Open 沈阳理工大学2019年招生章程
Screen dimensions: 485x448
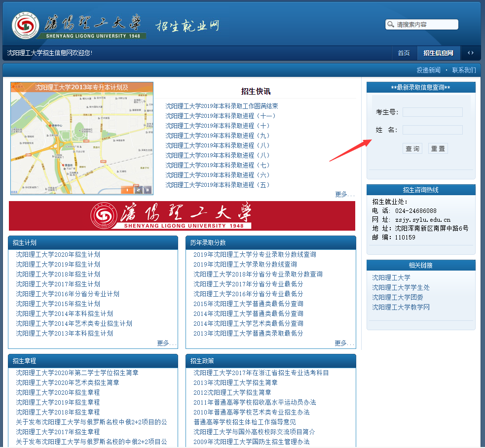58,403
